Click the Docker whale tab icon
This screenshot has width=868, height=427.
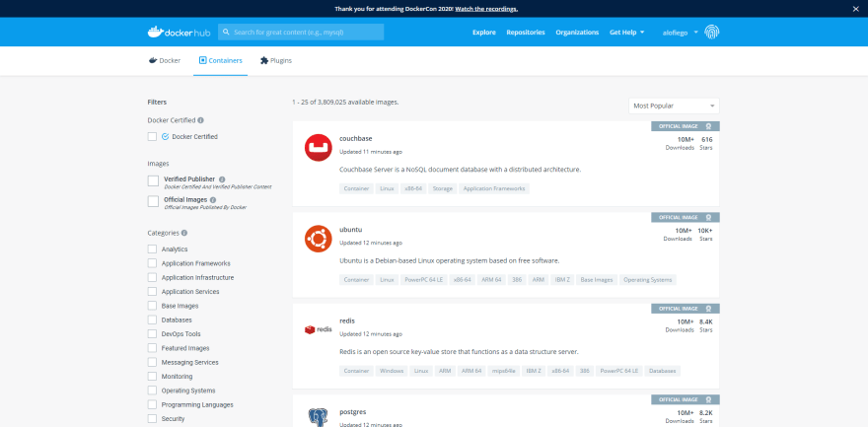(x=153, y=60)
